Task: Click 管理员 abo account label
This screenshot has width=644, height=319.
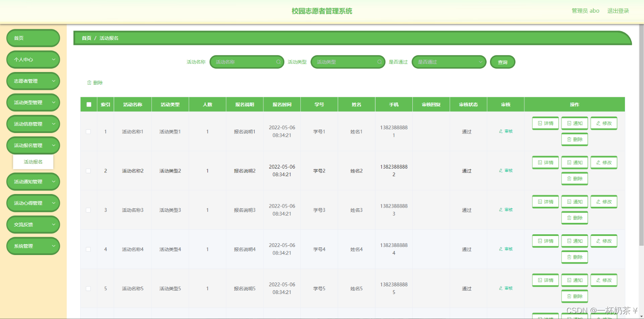Action: [585, 11]
